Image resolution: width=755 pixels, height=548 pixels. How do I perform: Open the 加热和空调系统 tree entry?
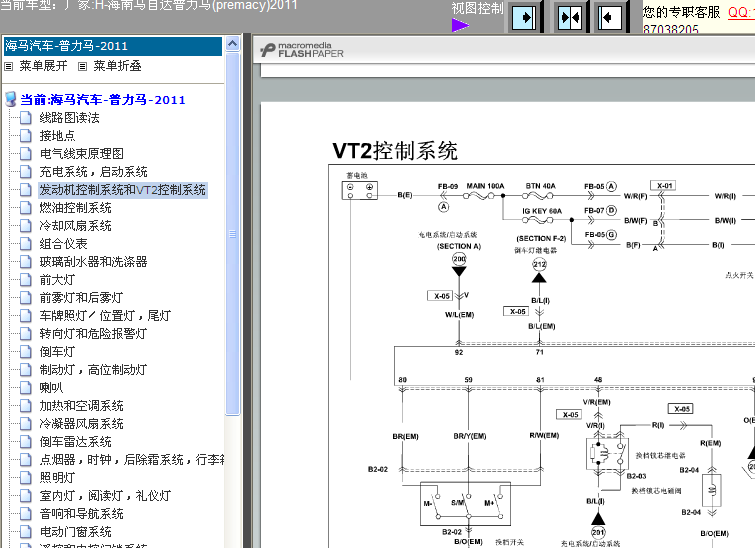tap(81, 405)
